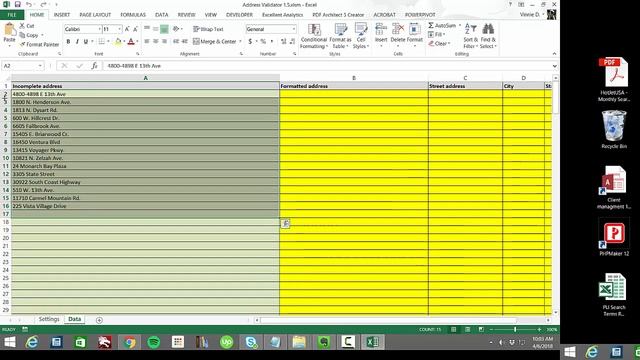Click the Decrease Indent icon
The height and width of the screenshot is (360, 640).
coord(176,41)
